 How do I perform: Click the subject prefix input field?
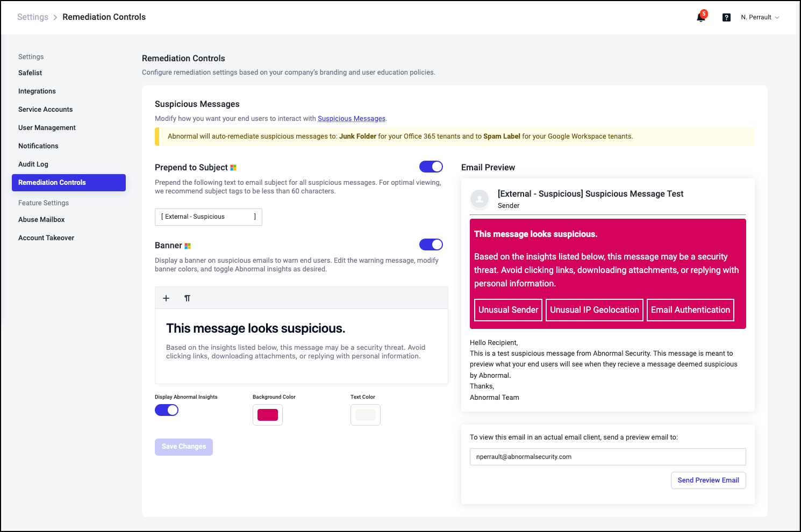tap(209, 217)
